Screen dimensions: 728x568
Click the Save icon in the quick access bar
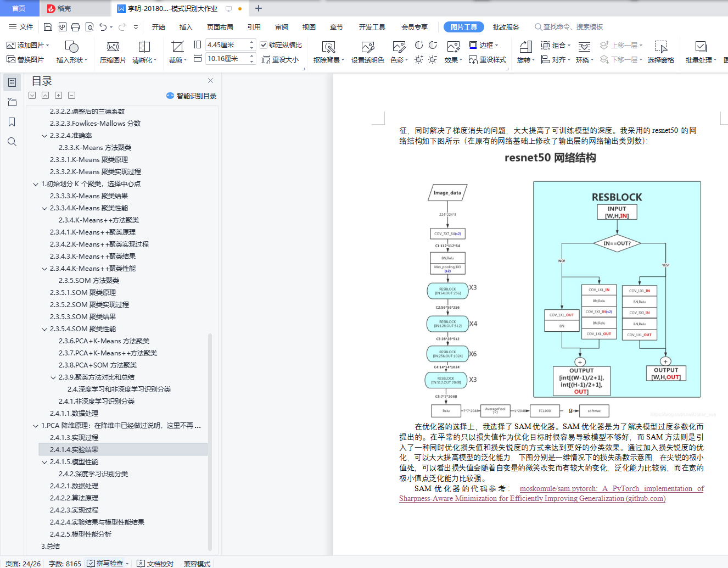48,27
